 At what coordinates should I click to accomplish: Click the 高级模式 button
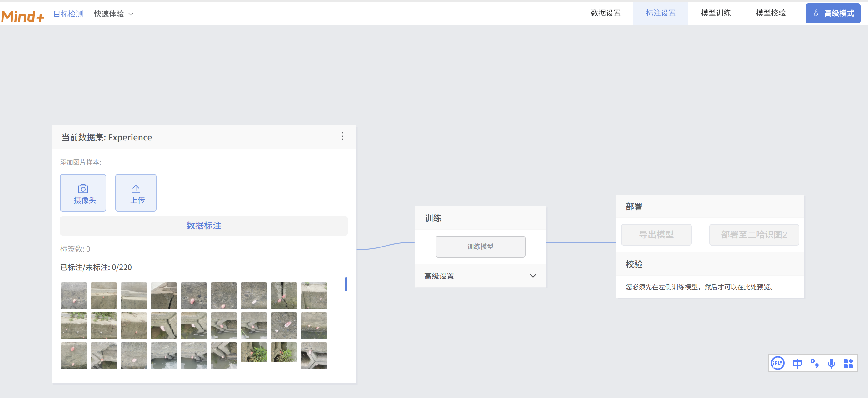pos(833,13)
